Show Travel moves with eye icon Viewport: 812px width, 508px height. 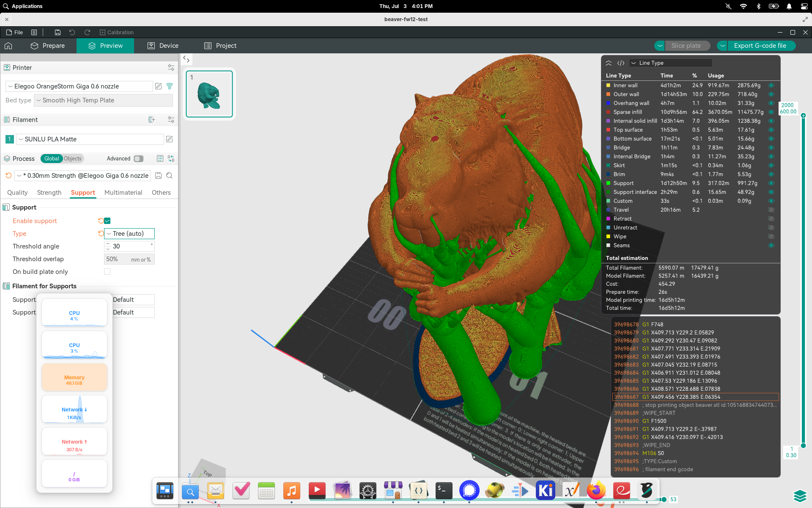point(771,210)
